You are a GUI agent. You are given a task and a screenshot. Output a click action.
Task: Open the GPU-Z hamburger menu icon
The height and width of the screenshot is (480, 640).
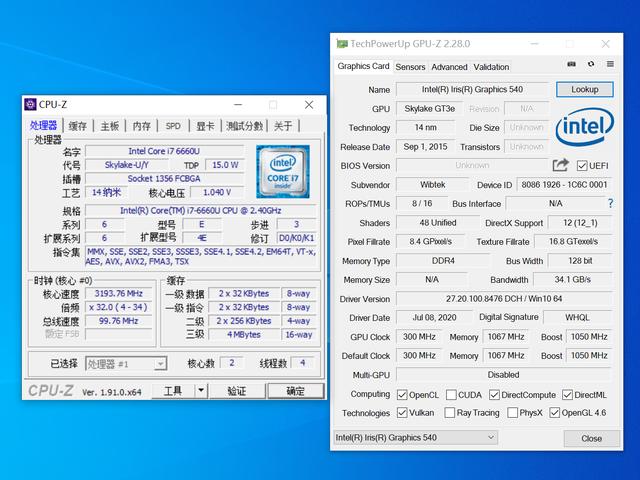610,64
